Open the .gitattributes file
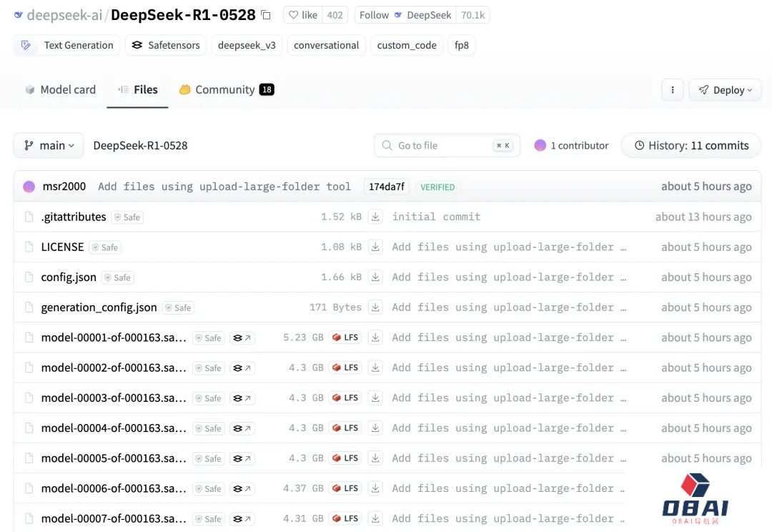Viewport: 772px width, 532px height. pyautogui.click(x=74, y=217)
